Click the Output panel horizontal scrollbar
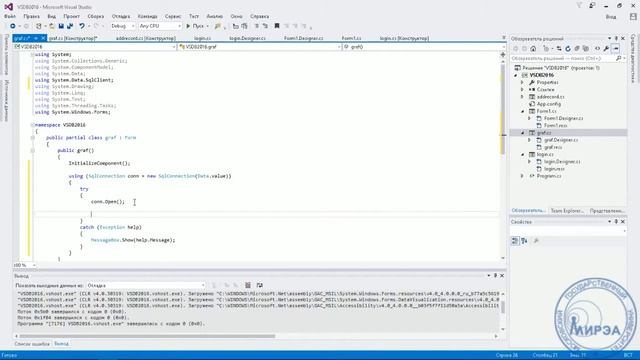 [x=147, y=336]
